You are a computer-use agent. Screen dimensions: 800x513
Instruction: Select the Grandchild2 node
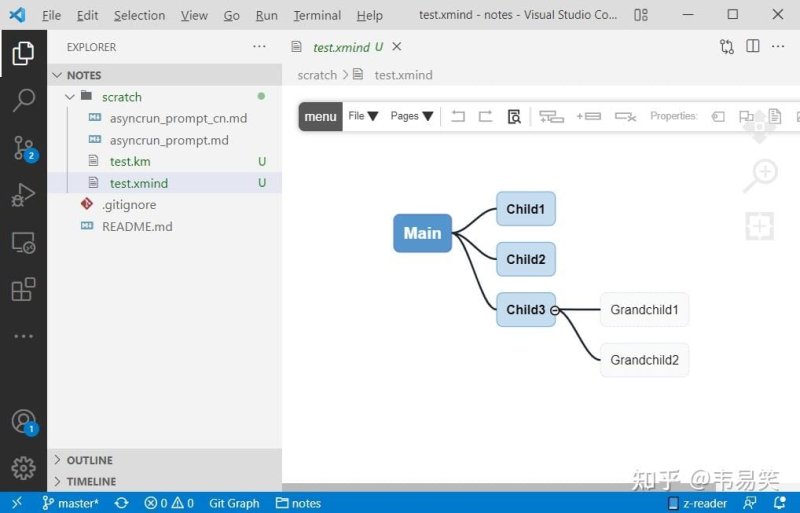[x=644, y=360]
